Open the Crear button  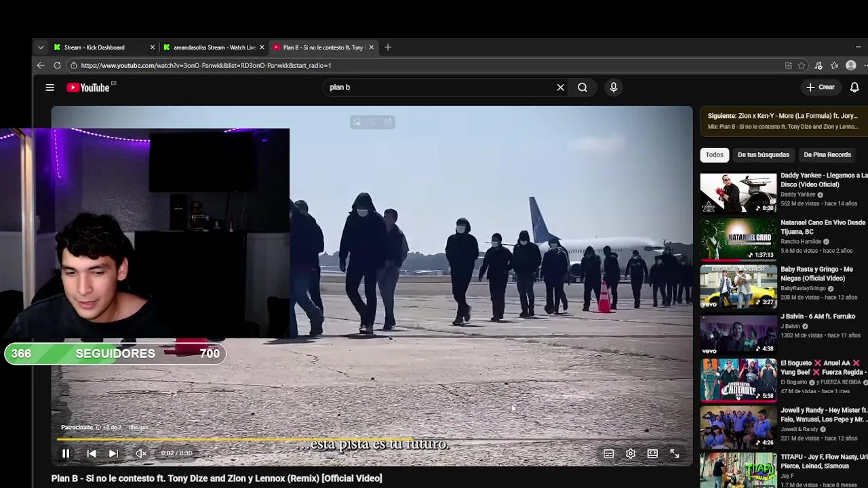coord(820,87)
